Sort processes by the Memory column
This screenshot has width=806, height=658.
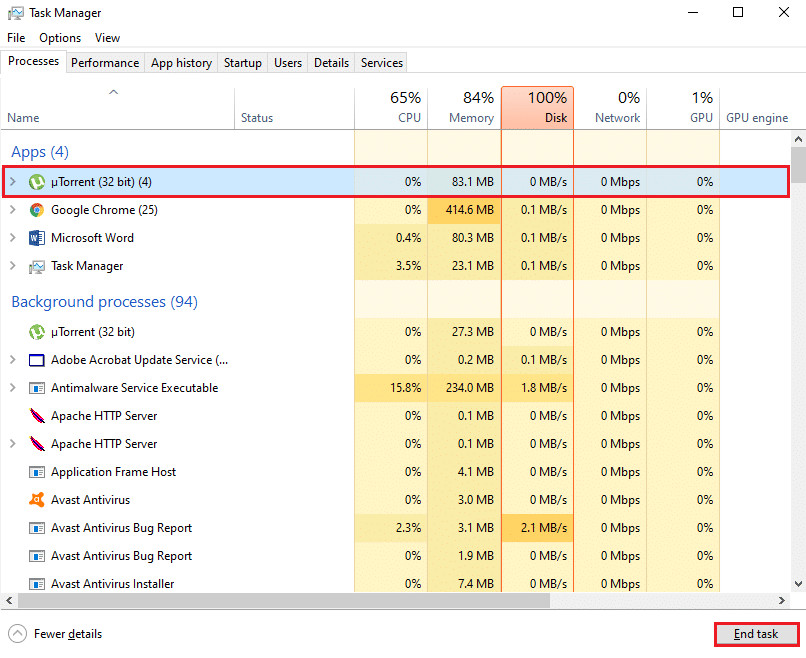pos(464,107)
